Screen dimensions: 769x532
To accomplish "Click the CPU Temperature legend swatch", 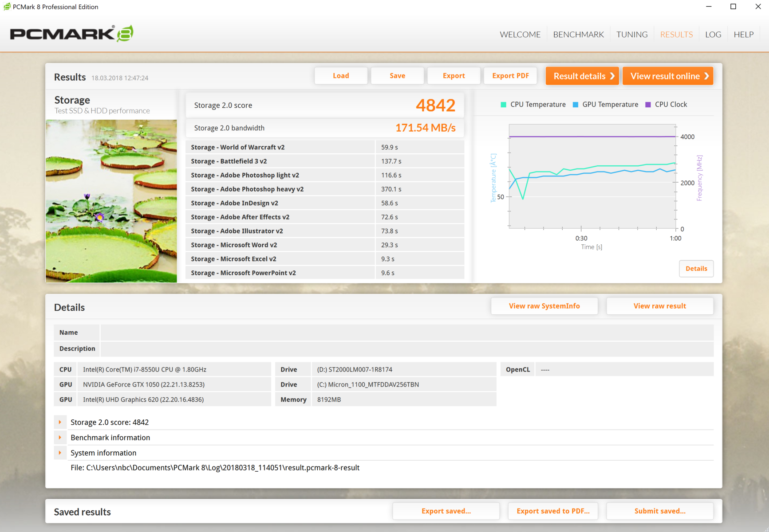I will [503, 105].
